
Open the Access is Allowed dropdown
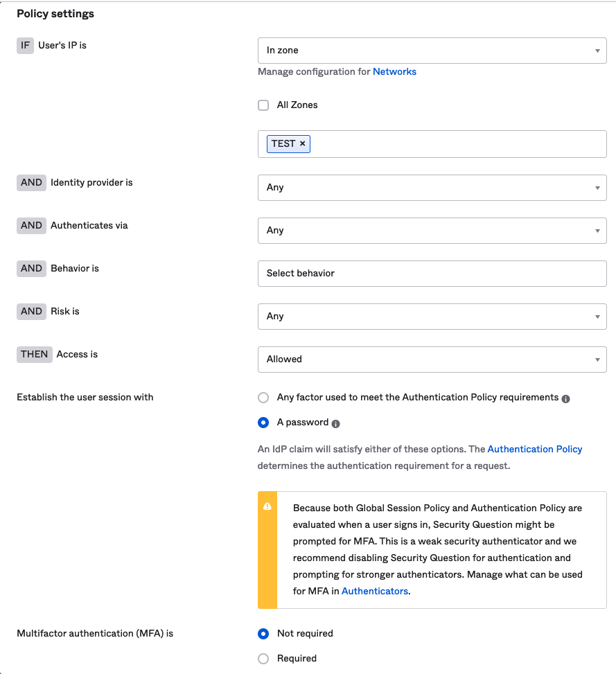point(432,360)
